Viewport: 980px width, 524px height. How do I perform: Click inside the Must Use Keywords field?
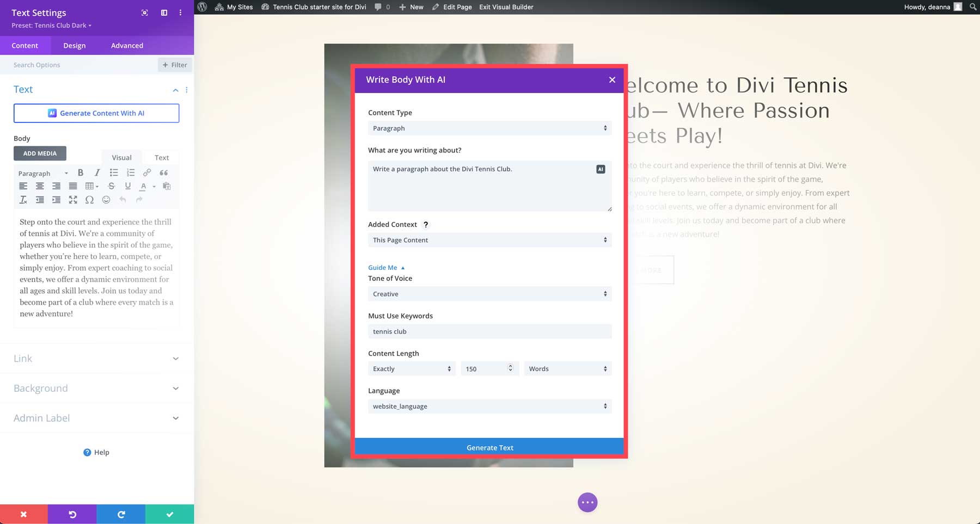coord(489,331)
